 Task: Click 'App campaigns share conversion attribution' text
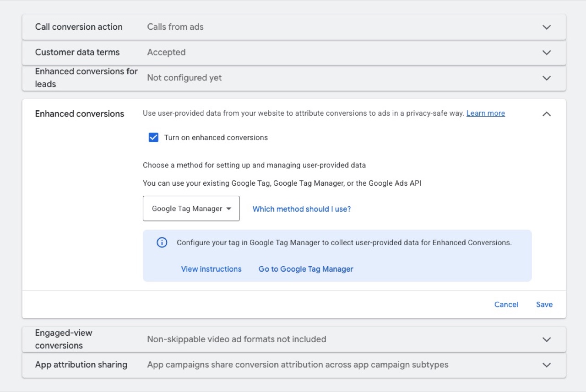(298, 365)
